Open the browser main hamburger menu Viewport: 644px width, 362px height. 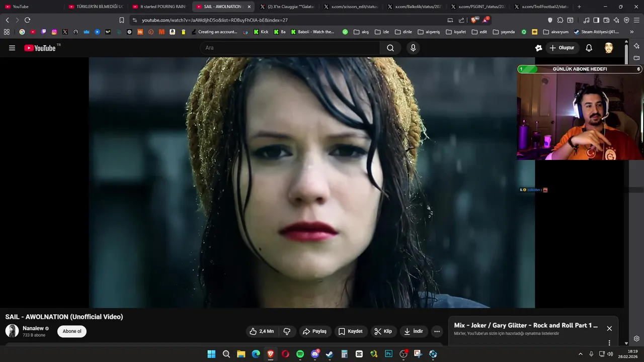[636, 20]
